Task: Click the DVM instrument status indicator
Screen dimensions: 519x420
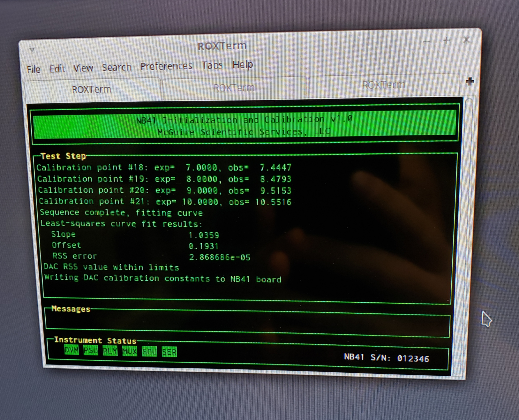Action: [x=72, y=350]
